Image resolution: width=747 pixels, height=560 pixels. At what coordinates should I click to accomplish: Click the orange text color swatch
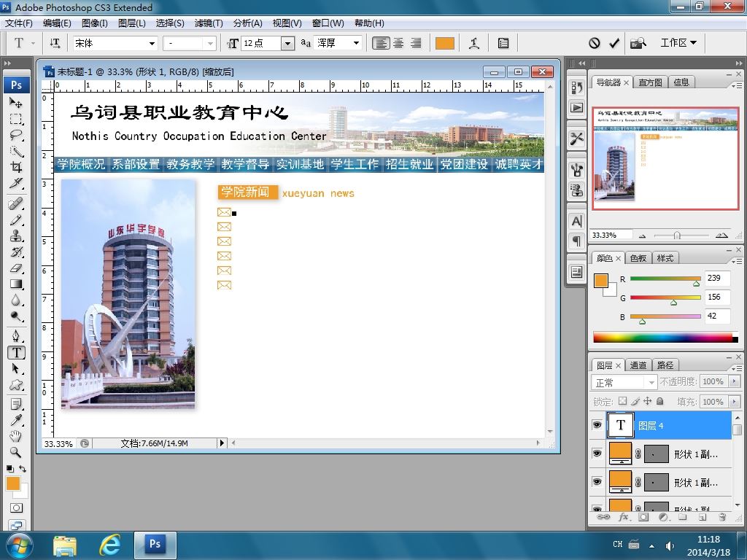(x=444, y=43)
